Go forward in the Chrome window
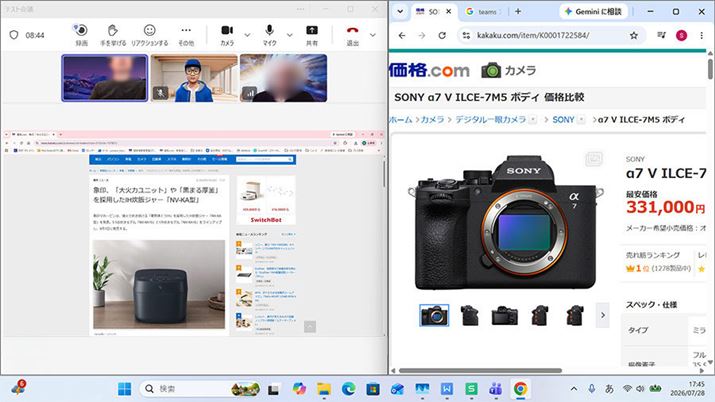 (x=422, y=35)
